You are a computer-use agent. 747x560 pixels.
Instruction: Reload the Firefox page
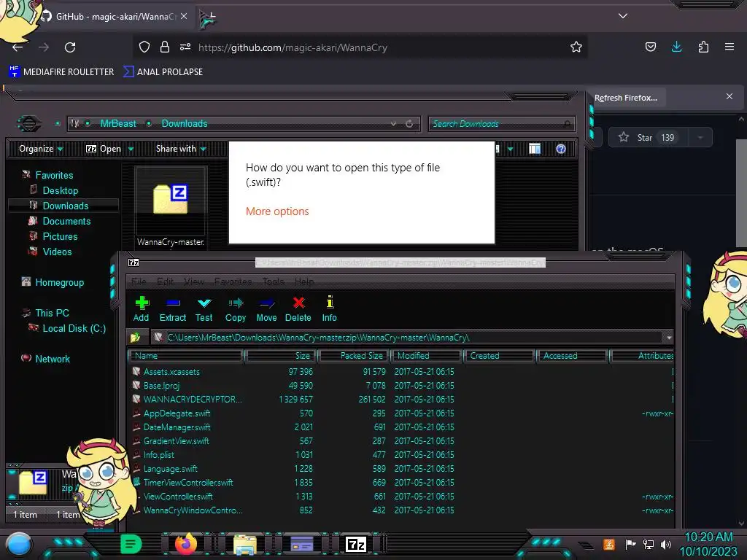(x=70, y=47)
